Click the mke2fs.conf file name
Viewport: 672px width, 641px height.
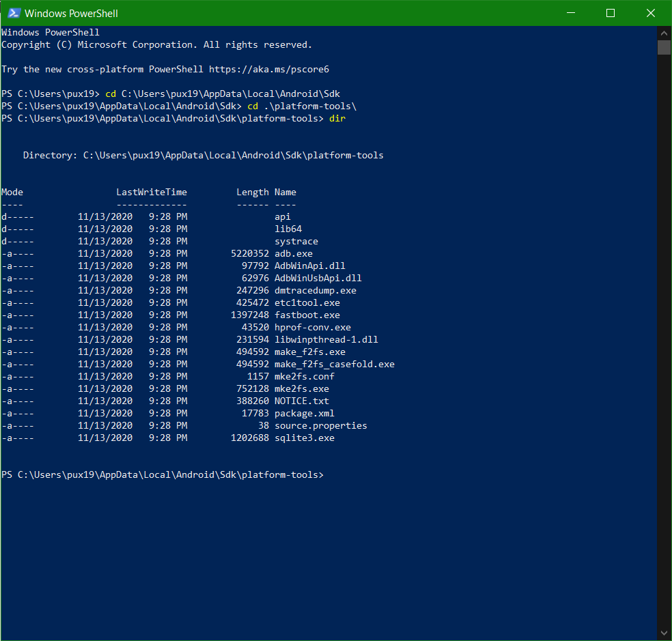[305, 377]
